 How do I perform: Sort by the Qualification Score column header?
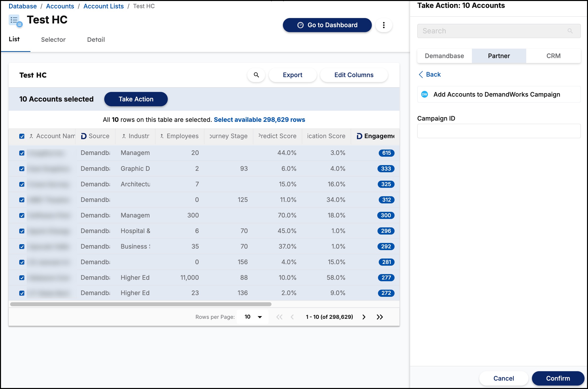[x=326, y=136]
